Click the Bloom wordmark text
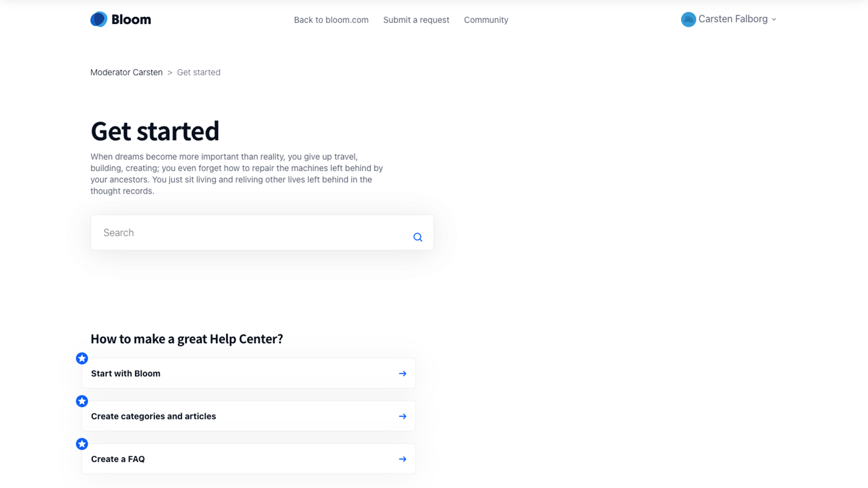Image resolution: width=868 pixels, height=488 pixels. click(x=131, y=19)
